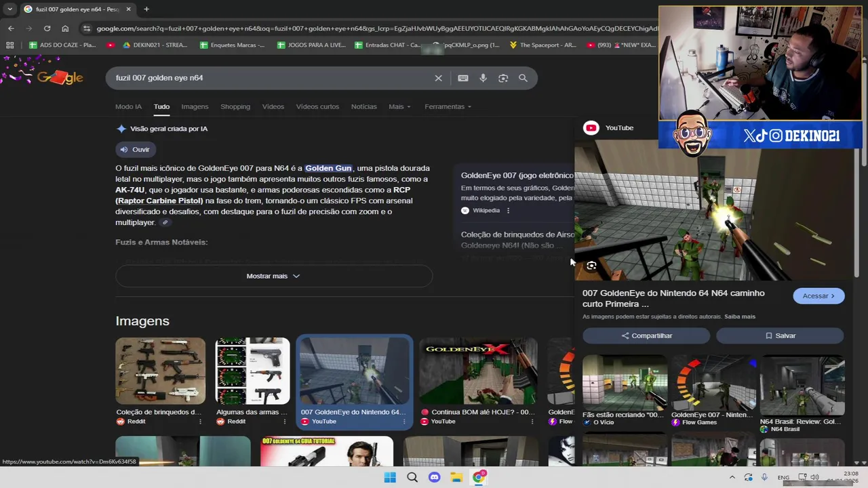Close the fuzil 007 golden eye tab

click(128, 9)
